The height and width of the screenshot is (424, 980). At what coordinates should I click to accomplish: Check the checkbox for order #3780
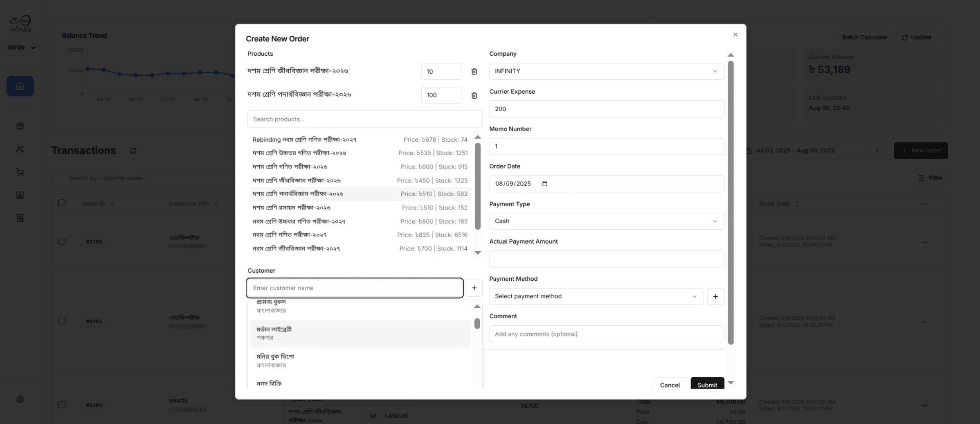pyautogui.click(x=62, y=241)
